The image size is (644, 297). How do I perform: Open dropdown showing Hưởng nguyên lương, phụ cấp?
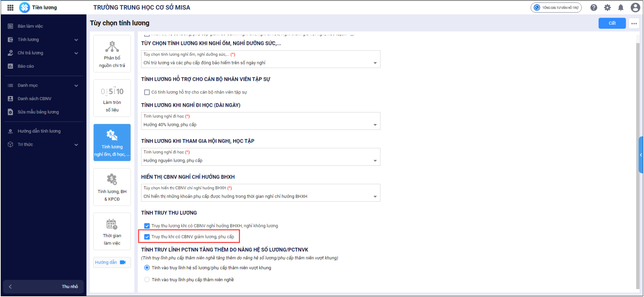(x=260, y=157)
